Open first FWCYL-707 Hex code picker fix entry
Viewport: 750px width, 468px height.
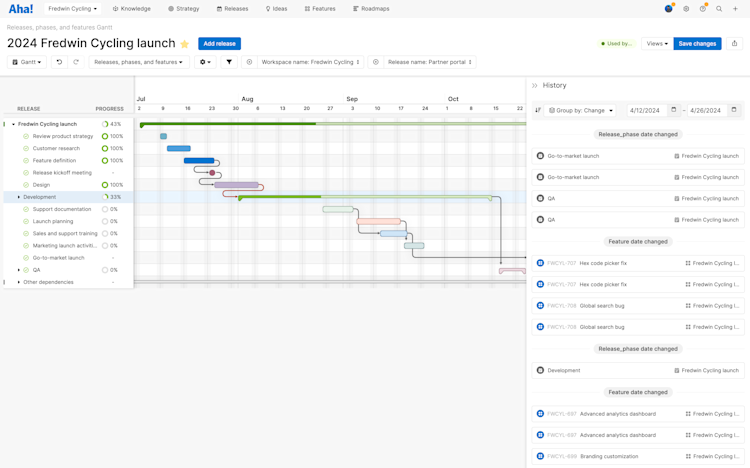638,263
